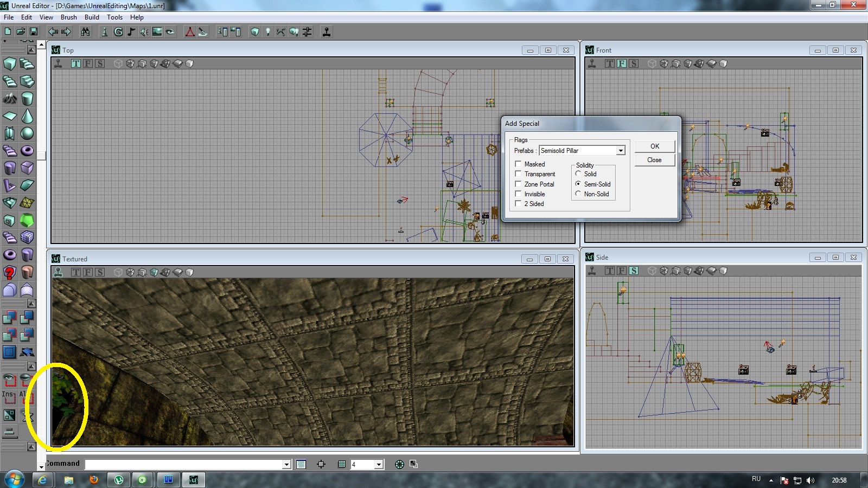
Task: Click the play level joystick icon
Action: coord(327,32)
